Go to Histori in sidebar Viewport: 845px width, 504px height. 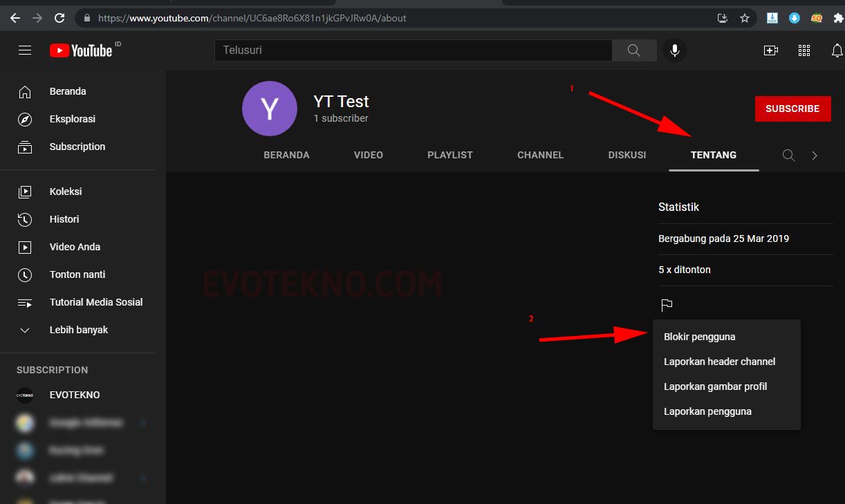pos(64,219)
